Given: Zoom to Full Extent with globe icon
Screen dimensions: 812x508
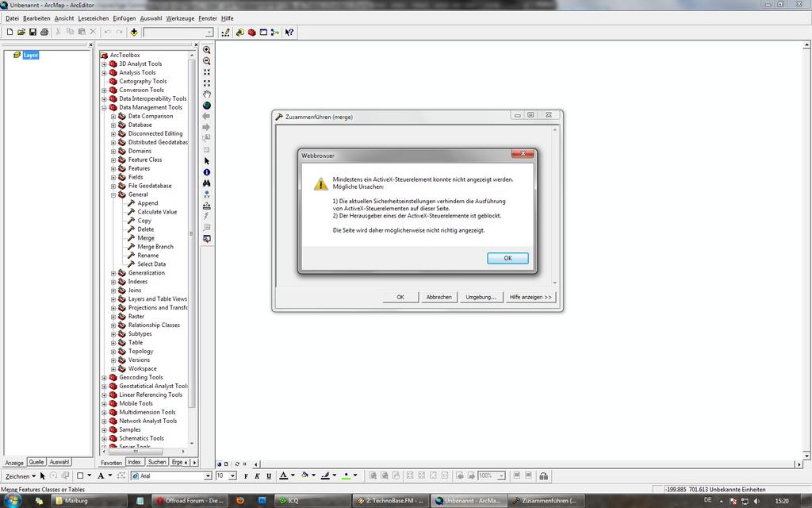Looking at the screenshot, I should coord(207,106).
